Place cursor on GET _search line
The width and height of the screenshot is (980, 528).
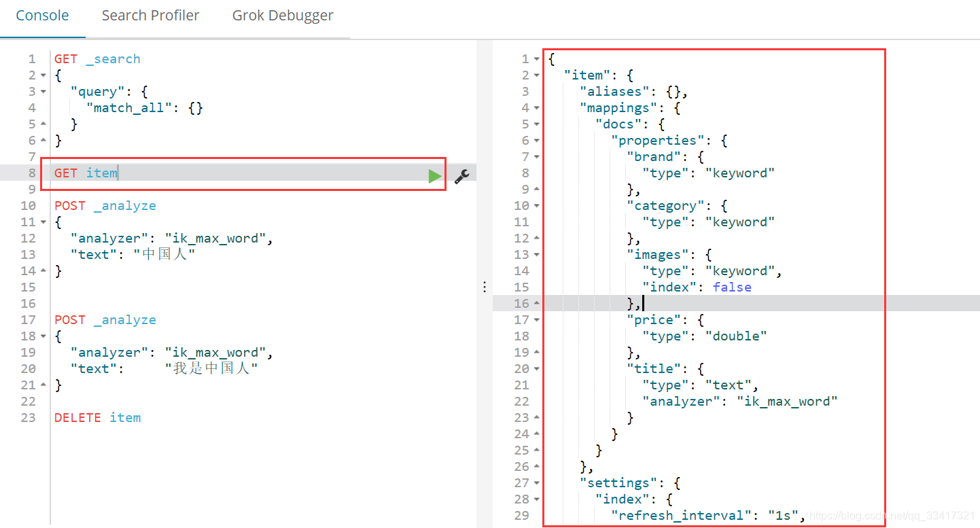pos(97,59)
